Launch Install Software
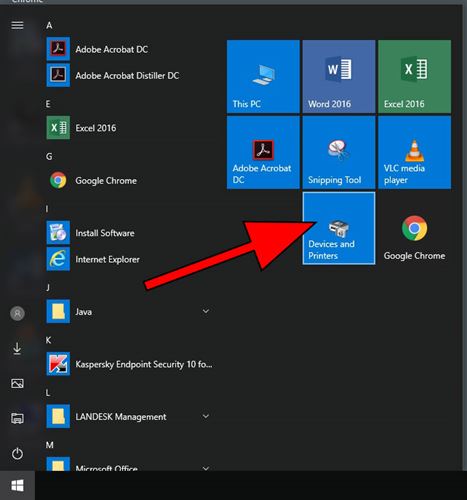Image resolution: width=467 pixels, height=500 pixels. click(x=130, y=233)
